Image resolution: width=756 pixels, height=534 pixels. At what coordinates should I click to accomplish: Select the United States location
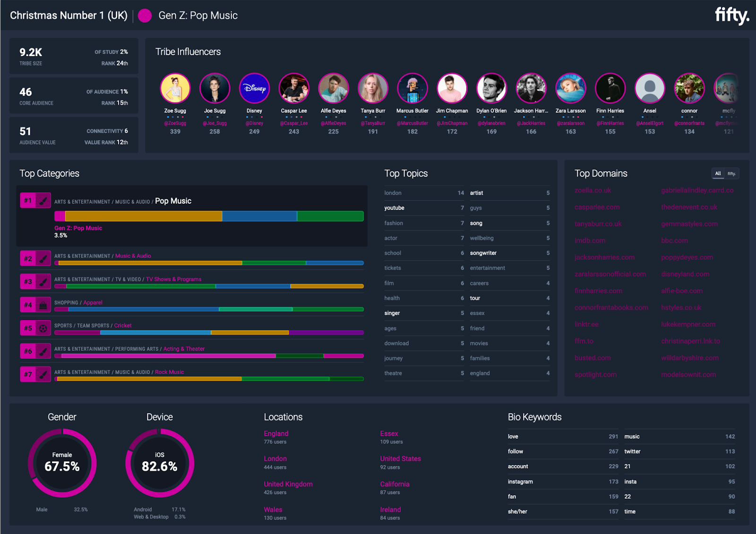(400, 458)
